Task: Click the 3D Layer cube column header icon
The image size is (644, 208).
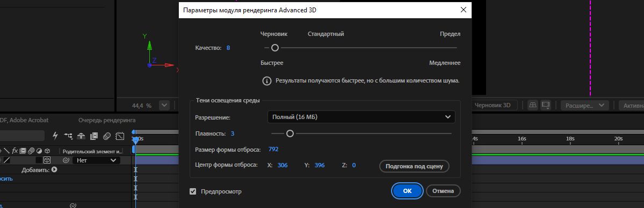Action: point(47,151)
